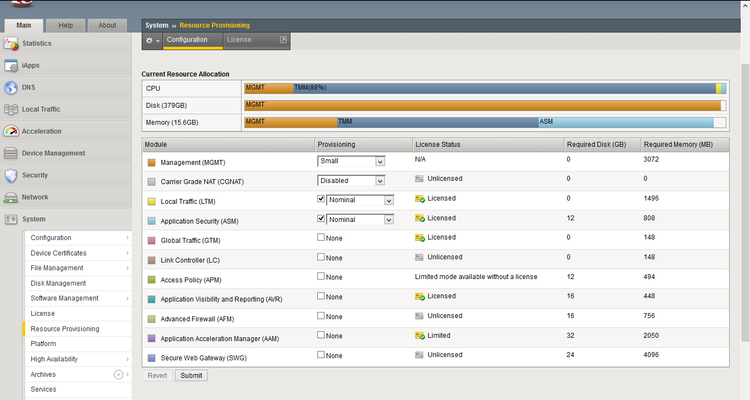
Task: Click the Statistics icon in the sidebar
Action: coord(11,44)
